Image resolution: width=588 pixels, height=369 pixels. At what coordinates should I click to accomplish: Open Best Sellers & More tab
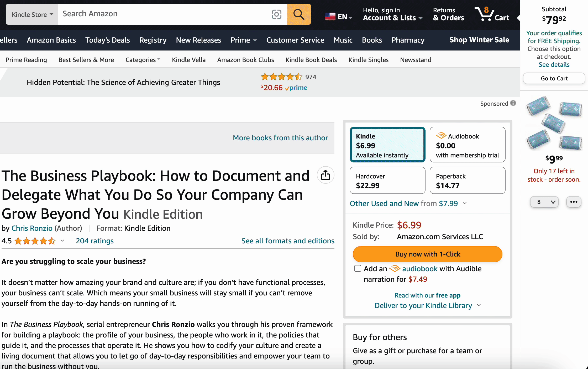click(86, 60)
